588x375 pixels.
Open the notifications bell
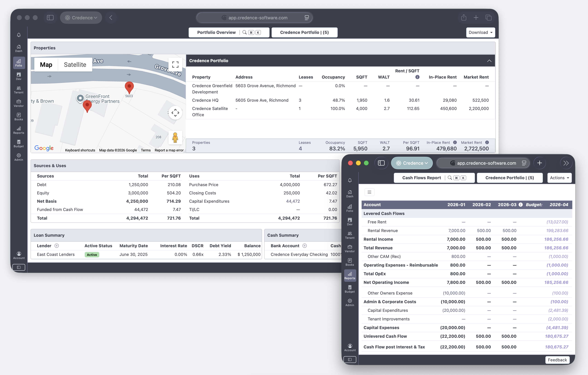(19, 35)
